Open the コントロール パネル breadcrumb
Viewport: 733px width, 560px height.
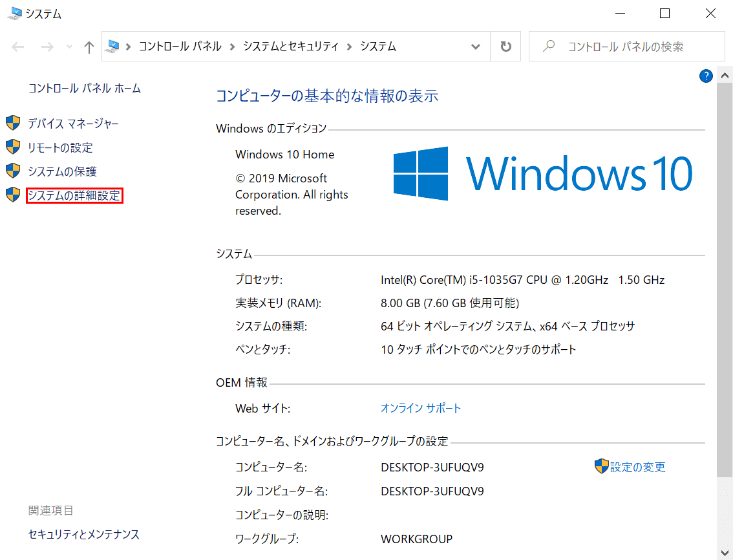(x=180, y=47)
